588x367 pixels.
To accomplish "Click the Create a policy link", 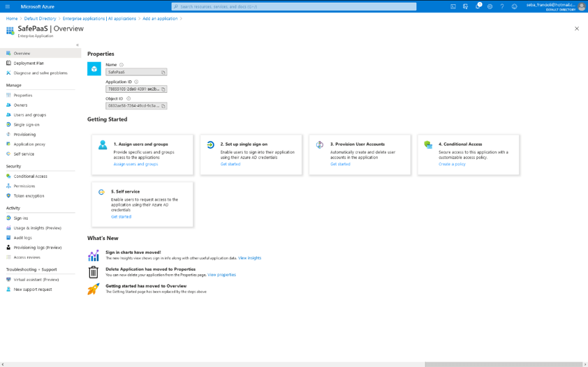I will (452, 164).
